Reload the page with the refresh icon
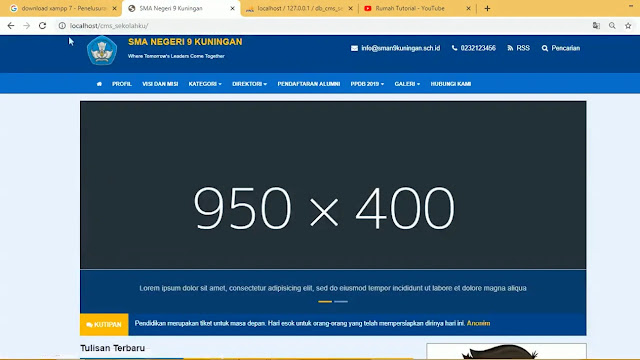Screen dimensions: 640x360 [42, 26]
